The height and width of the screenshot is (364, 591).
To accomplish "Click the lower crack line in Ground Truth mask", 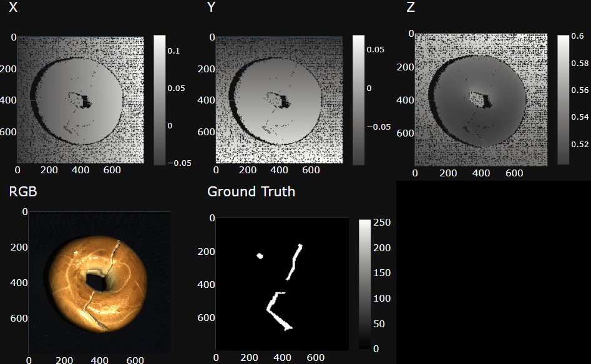I will [x=278, y=312].
